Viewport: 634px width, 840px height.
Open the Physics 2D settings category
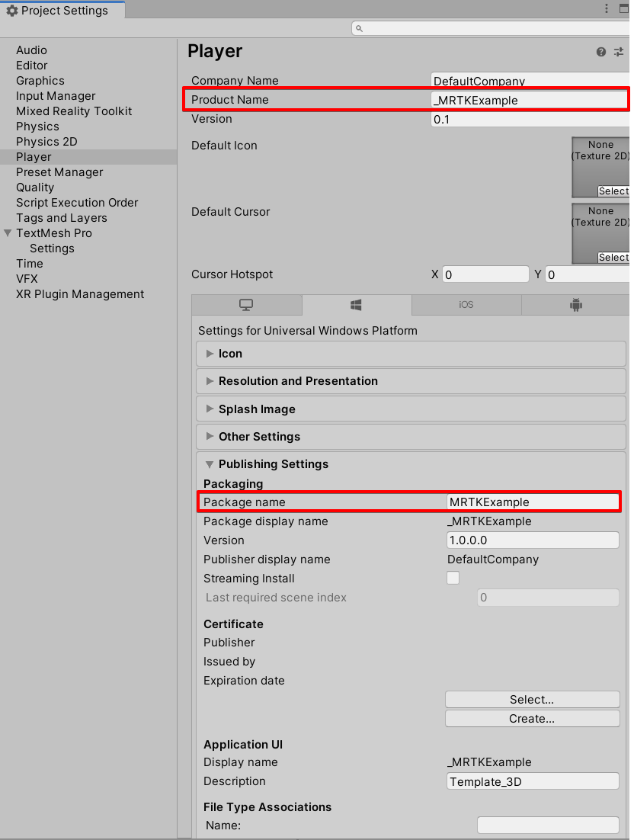coord(46,142)
